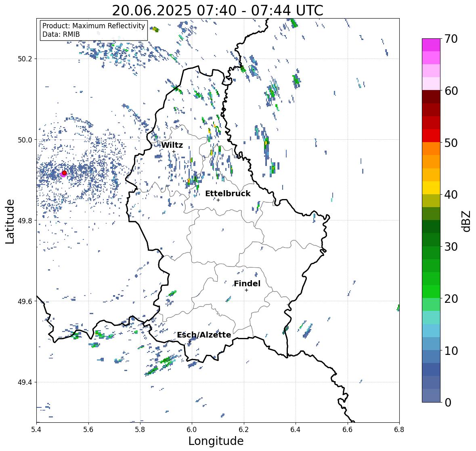Click the longitude tick label 5.6
The width and height of the screenshot is (476, 451).
coord(88,429)
